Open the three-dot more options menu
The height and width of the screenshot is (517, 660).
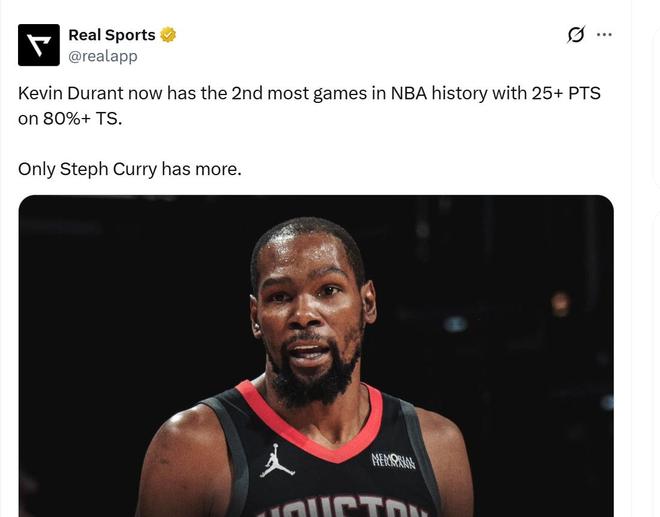click(x=604, y=35)
